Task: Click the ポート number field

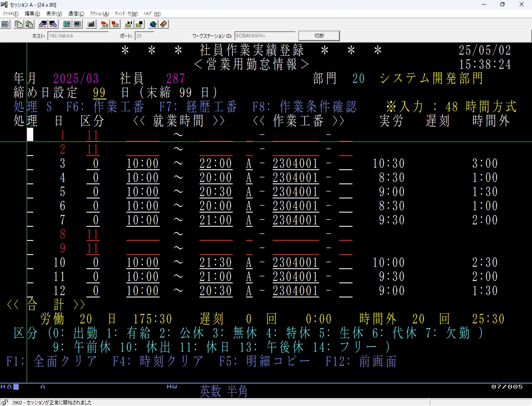Action: (x=144, y=36)
